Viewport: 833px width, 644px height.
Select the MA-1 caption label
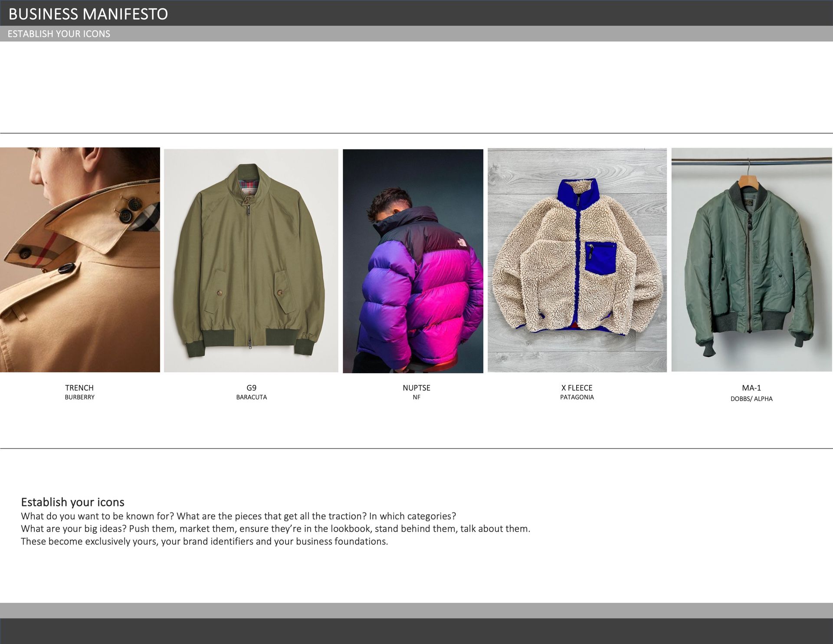[751, 388]
